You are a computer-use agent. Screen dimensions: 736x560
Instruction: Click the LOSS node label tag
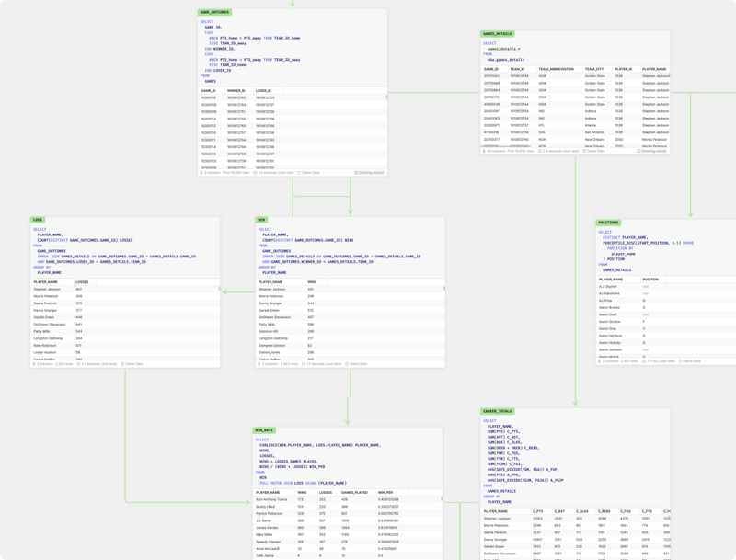(x=38, y=220)
